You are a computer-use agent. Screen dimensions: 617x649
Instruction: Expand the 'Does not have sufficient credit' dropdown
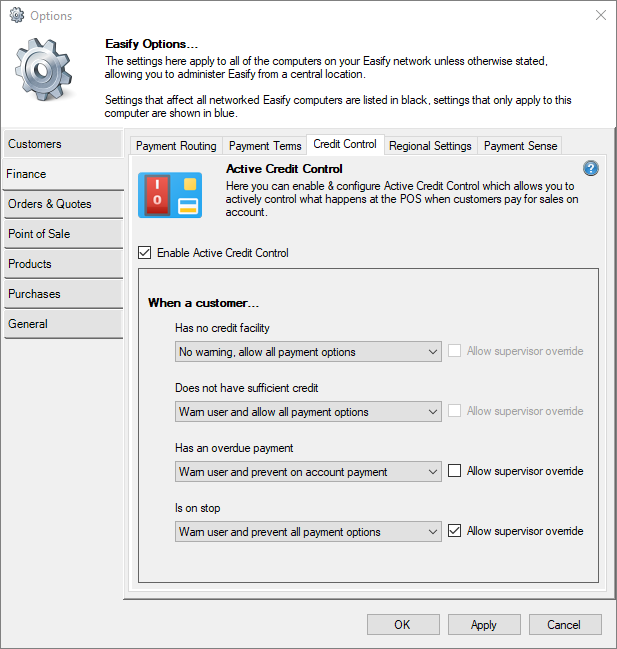pos(307,412)
